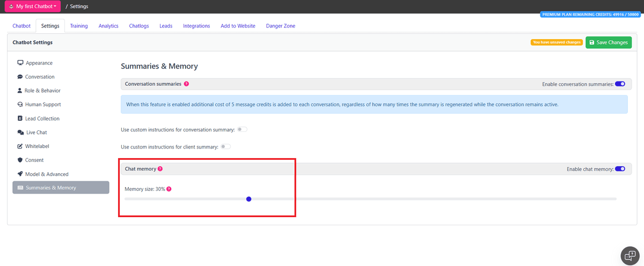Click help icon next to Memory size
Image resolution: width=644 pixels, height=266 pixels.
[x=169, y=189]
